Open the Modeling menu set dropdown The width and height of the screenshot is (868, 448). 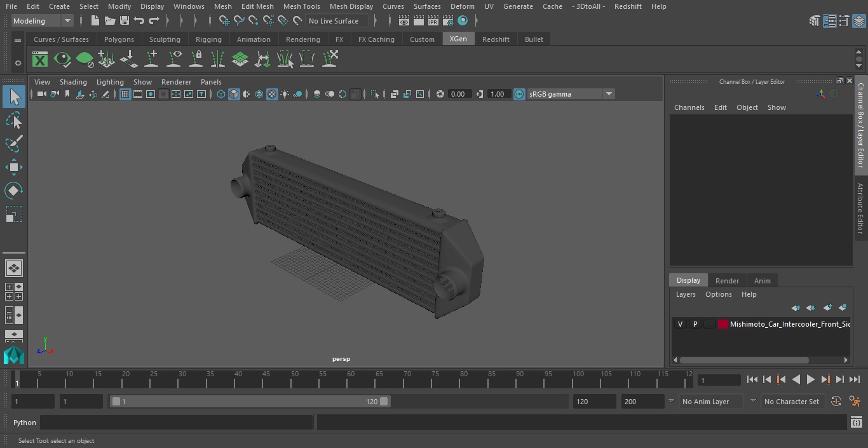(x=43, y=21)
